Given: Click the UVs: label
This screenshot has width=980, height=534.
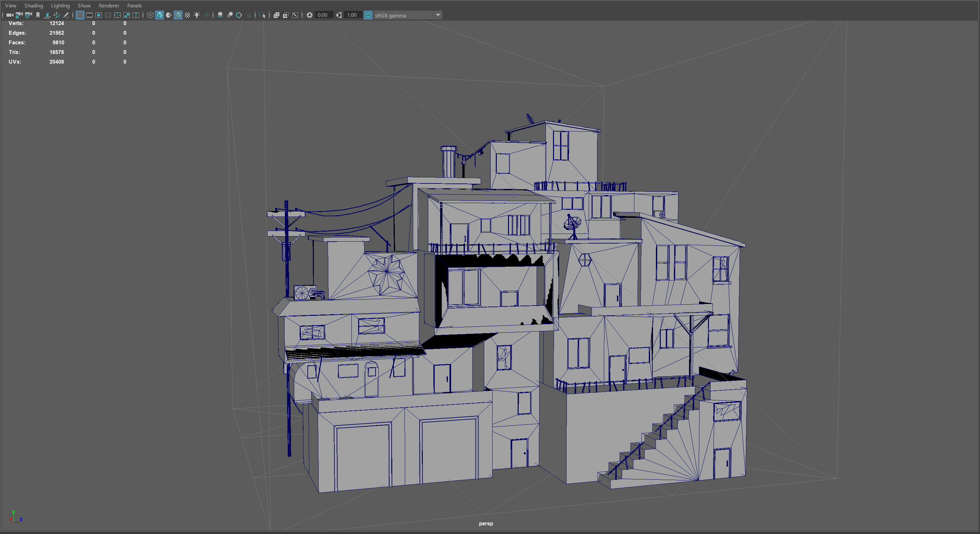Looking at the screenshot, I should 15,62.
